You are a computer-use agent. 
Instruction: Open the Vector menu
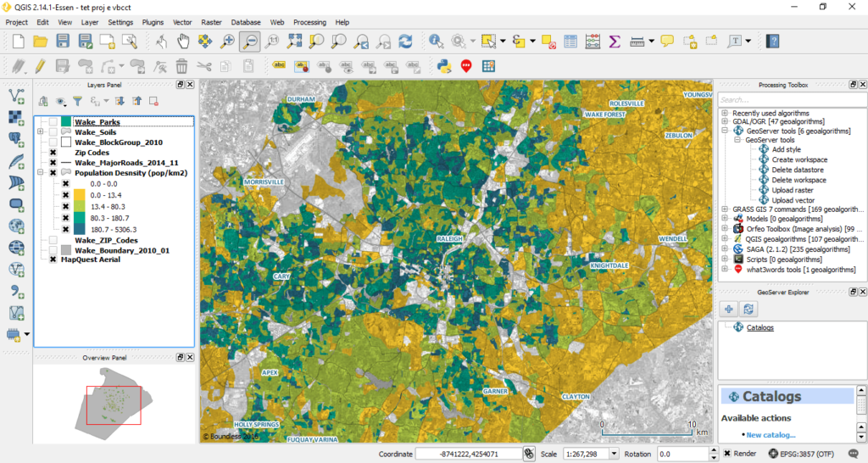(182, 22)
